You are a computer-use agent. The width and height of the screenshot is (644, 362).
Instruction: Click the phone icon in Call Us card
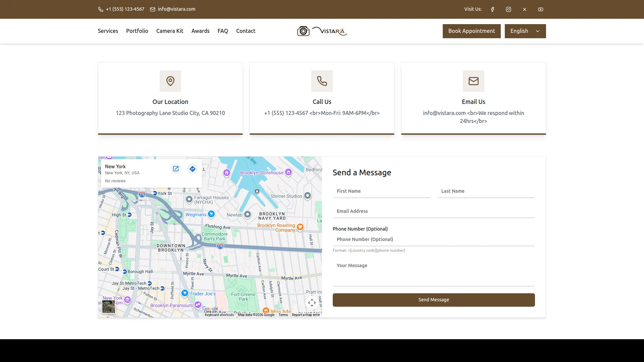click(x=322, y=81)
